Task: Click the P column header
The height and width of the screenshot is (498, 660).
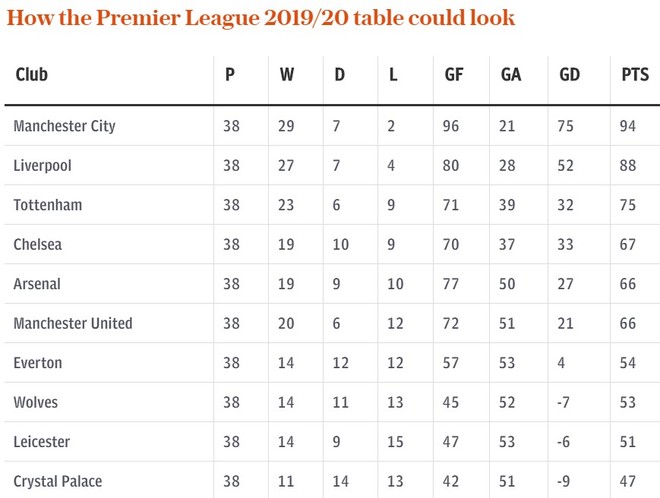Action: 229,75
